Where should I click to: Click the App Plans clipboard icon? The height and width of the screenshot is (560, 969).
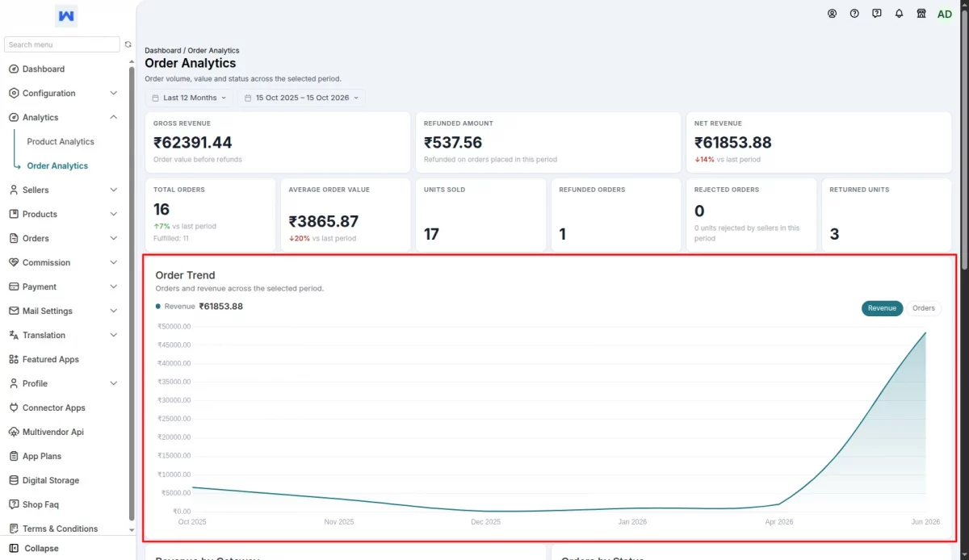tap(14, 457)
